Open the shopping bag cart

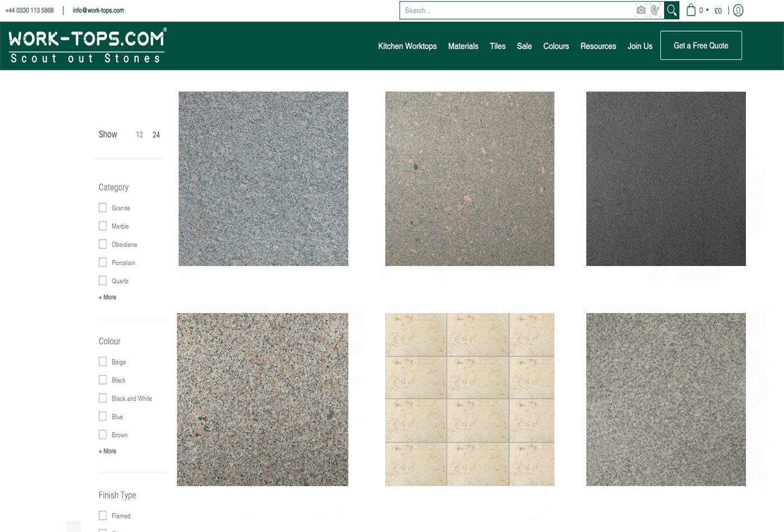(692, 10)
